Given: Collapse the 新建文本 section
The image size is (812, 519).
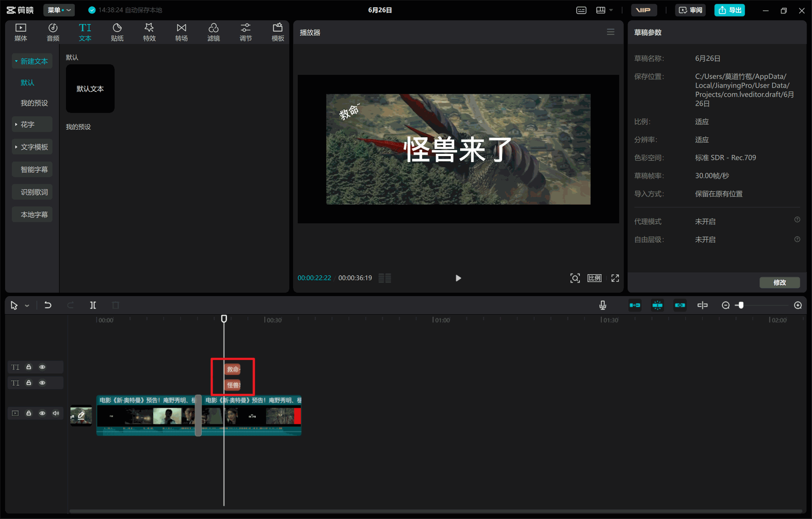Looking at the screenshot, I should [32, 61].
